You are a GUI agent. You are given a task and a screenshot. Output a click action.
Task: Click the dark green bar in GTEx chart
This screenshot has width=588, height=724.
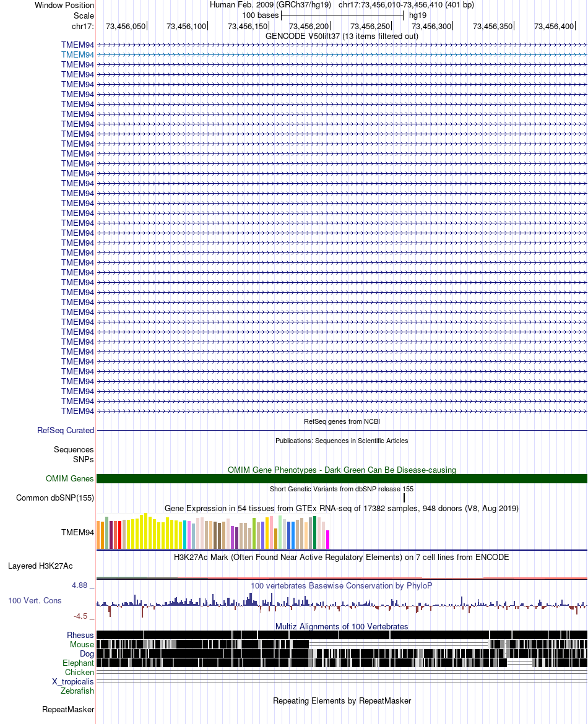tap(315, 532)
